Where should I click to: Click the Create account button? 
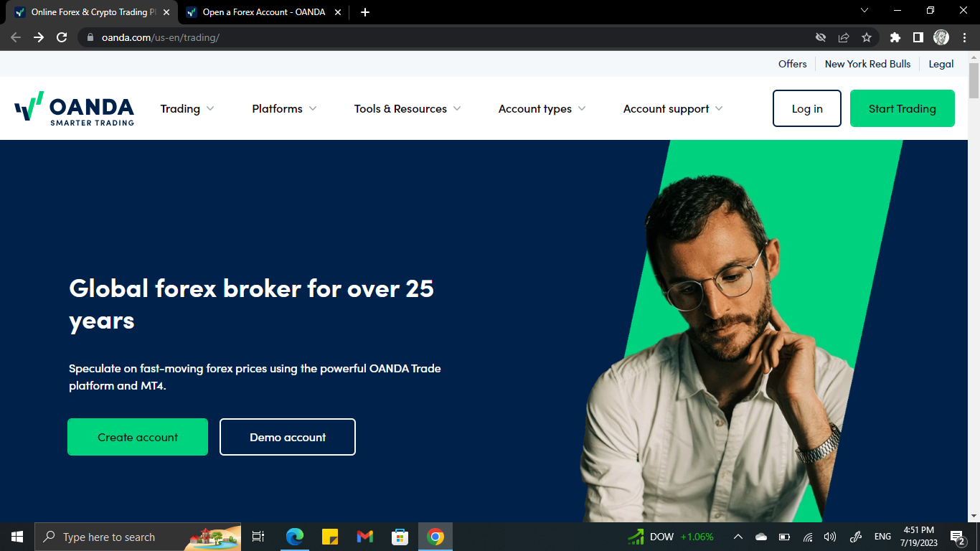tap(138, 437)
